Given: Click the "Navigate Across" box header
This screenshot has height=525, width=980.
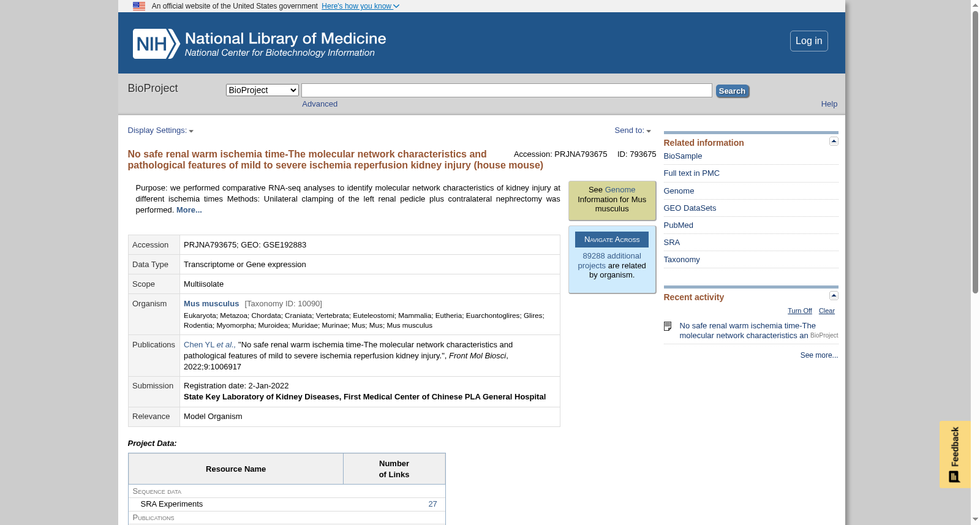Looking at the screenshot, I should point(611,240).
